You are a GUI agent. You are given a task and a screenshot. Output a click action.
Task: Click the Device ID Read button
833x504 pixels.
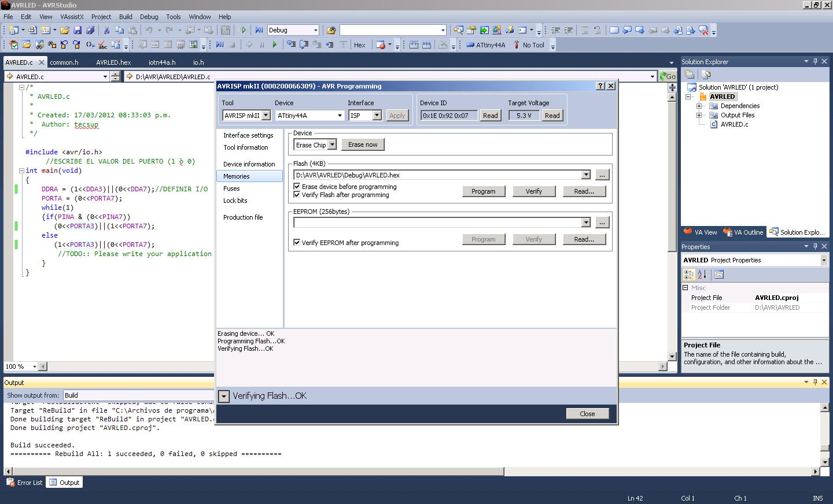click(491, 116)
